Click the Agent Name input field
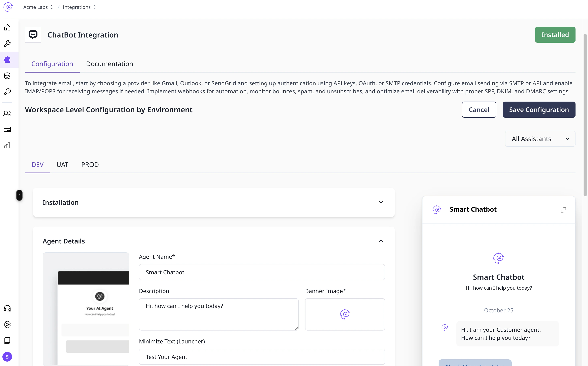588x366 pixels. tap(262, 272)
